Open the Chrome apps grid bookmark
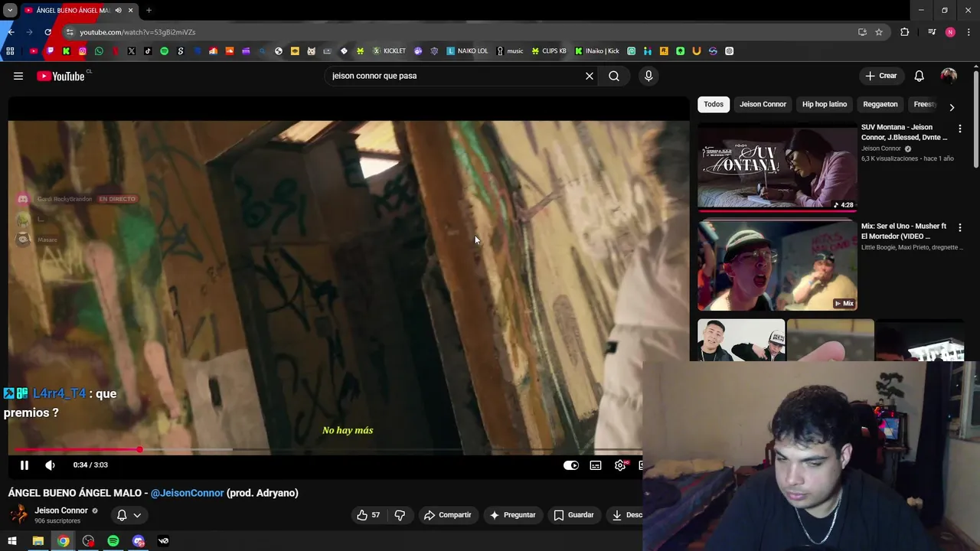This screenshot has width=980, height=551. click(x=10, y=51)
